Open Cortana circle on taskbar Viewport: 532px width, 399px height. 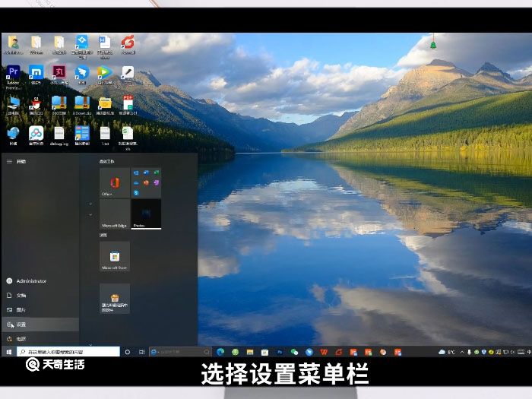[x=128, y=352]
